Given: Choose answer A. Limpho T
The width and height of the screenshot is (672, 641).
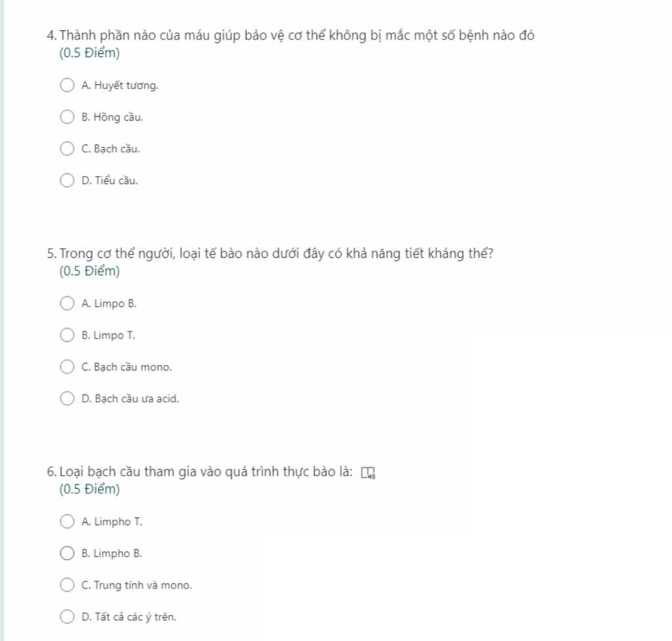Looking at the screenshot, I should (68, 522).
